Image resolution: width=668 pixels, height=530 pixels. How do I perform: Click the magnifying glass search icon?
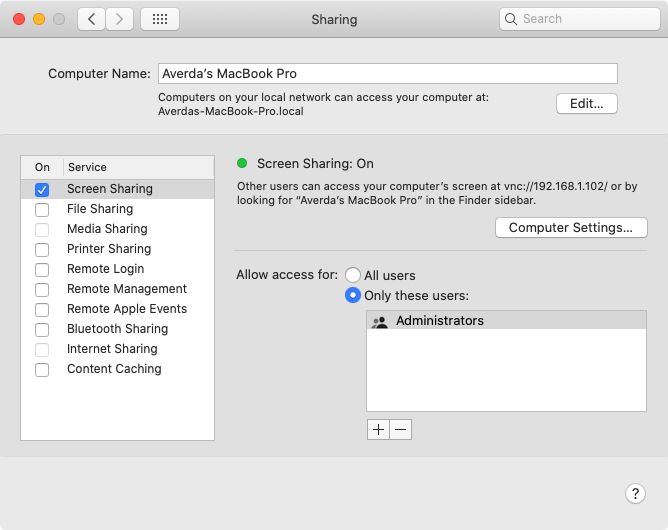click(510, 19)
